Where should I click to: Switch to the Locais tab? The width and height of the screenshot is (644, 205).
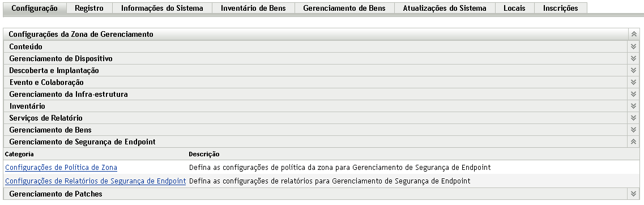click(515, 8)
